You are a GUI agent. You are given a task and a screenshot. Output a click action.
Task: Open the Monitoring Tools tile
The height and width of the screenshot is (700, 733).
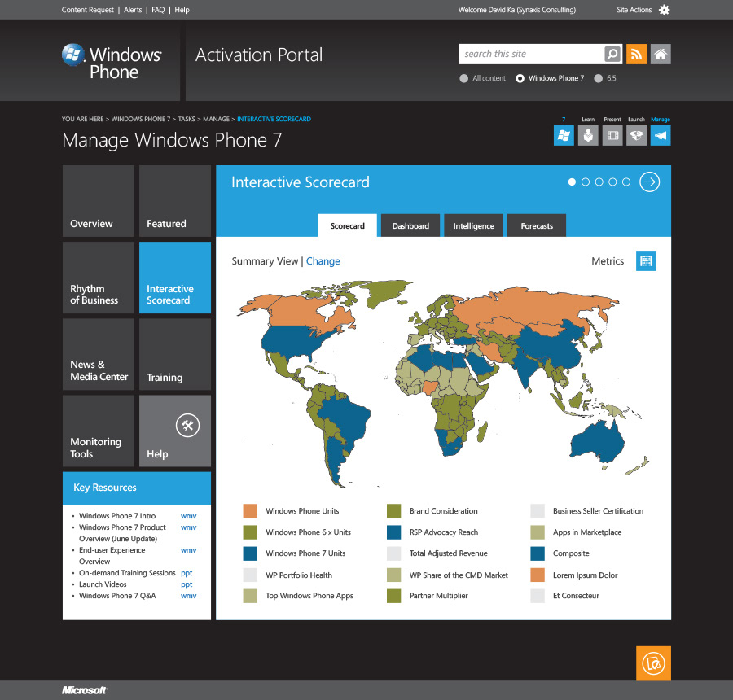coord(99,431)
